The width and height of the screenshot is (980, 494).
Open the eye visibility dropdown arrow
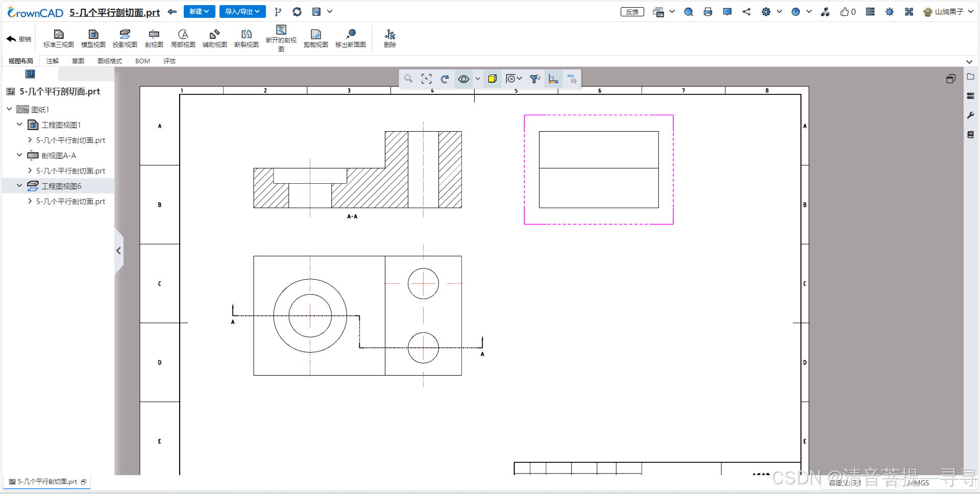coord(478,79)
